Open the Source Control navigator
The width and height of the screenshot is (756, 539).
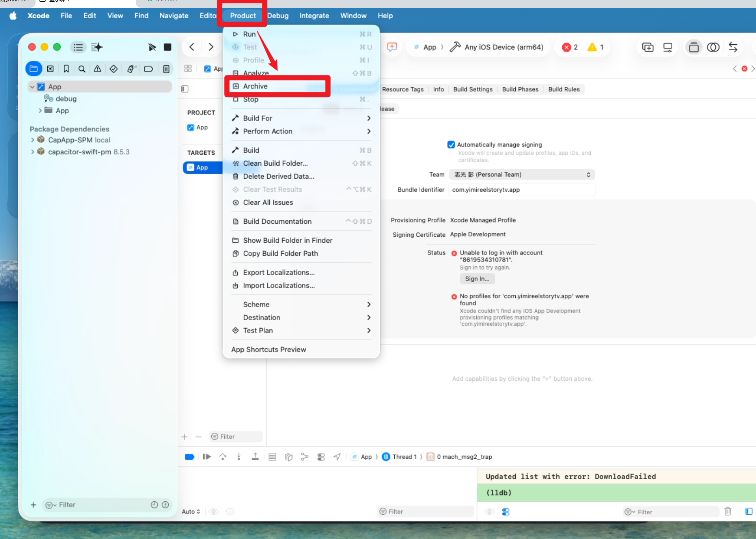pyautogui.click(x=50, y=69)
